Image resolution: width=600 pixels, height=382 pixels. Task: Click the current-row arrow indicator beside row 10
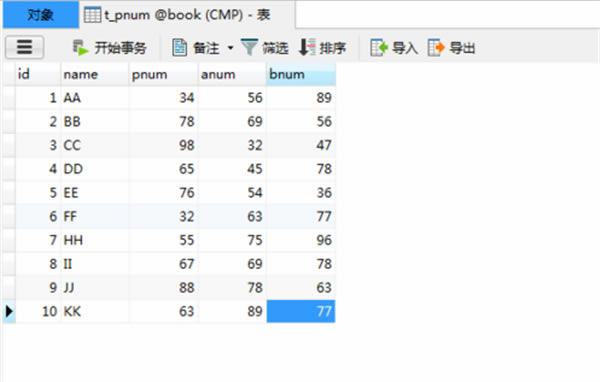click(9, 311)
